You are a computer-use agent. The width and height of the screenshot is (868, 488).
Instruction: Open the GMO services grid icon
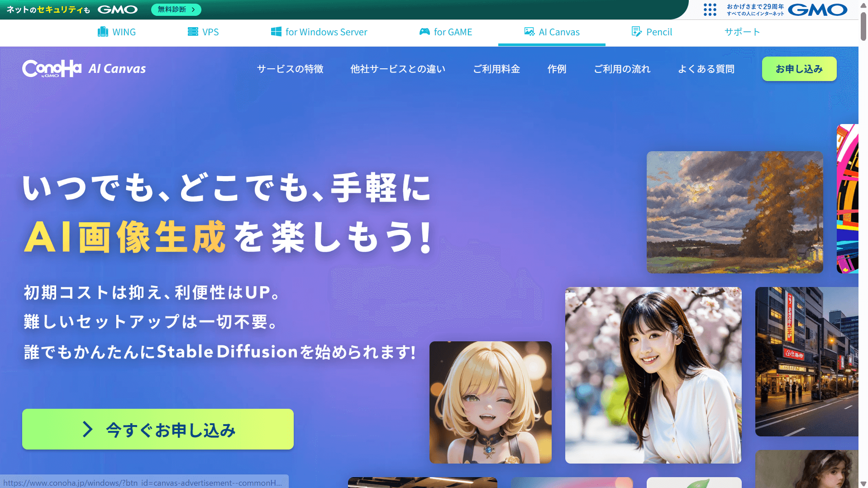710,10
